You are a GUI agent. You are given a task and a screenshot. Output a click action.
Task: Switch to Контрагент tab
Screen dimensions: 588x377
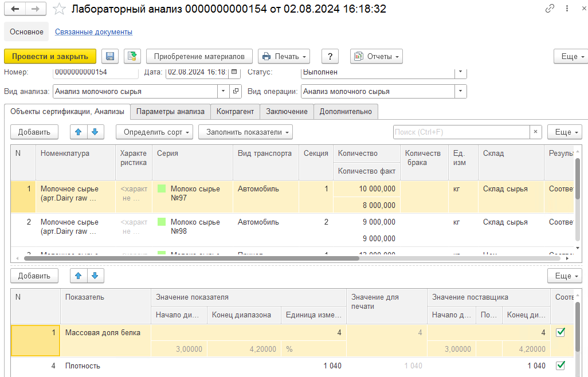coord(235,112)
